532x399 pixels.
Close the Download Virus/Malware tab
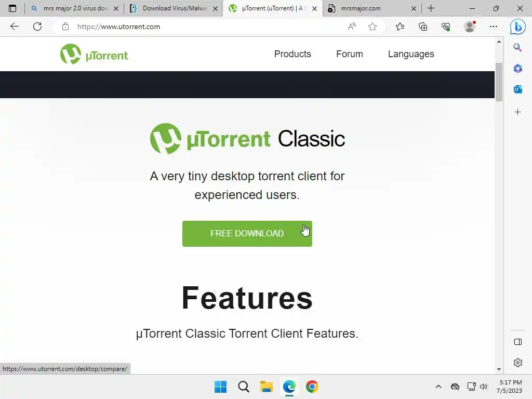click(x=215, y=8)
